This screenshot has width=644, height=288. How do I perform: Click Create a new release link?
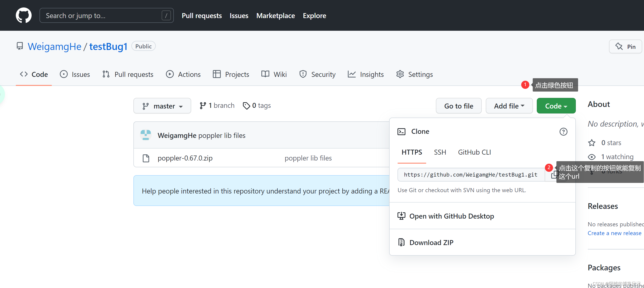click(614, 233)
